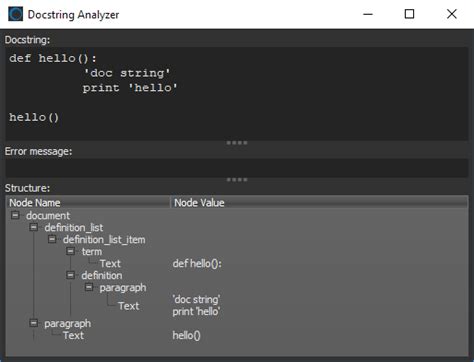Select Text item with 'def hello():' value
This screenshot has width=474, height=362.
(110, 264)
